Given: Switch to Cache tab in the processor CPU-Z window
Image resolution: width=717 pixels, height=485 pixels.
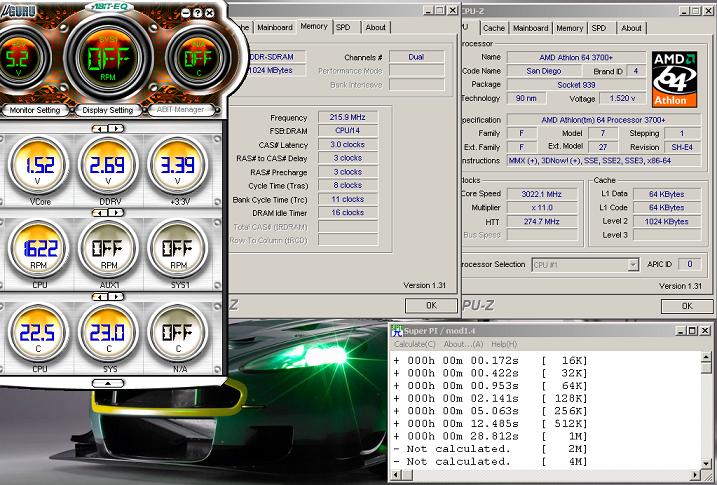Looking at the screenshot, I should click(494, 28).
